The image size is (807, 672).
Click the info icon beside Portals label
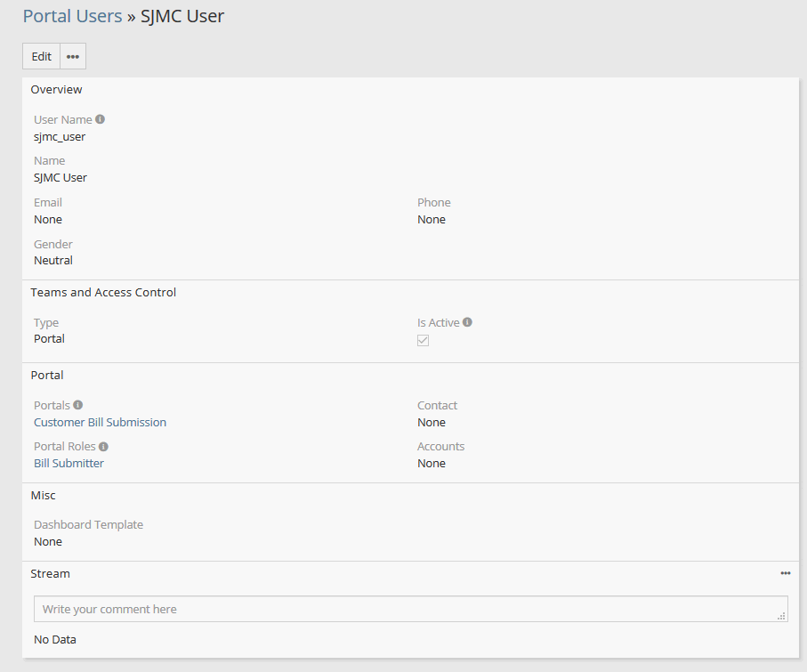pyautogui.click(x=78, y=405)
